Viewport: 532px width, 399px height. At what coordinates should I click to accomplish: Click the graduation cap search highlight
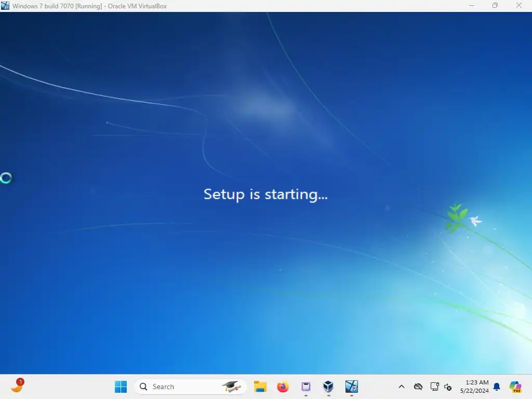(x=232, y=387)
